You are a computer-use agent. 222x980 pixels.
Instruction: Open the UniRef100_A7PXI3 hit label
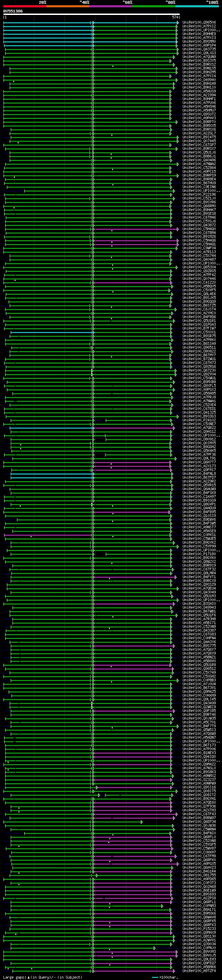tap(199, 38)
